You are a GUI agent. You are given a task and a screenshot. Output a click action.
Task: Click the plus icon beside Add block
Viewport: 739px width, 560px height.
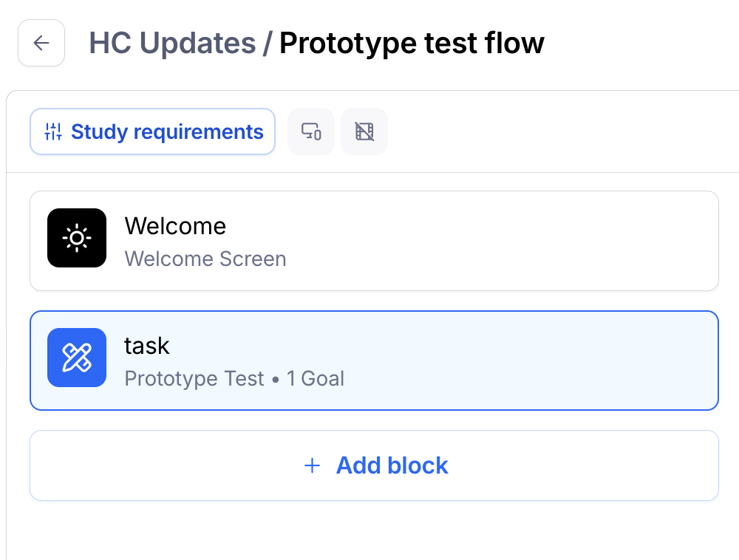click(312, 465)
